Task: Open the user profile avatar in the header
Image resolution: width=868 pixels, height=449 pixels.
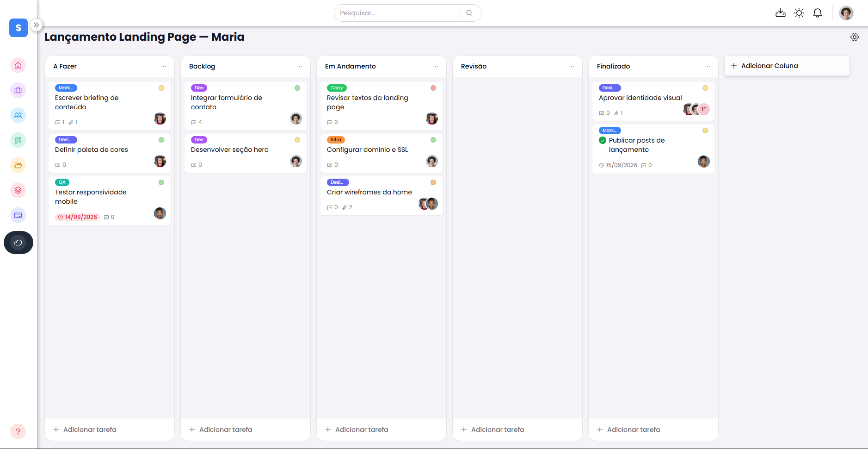Action: click(846, 13)
